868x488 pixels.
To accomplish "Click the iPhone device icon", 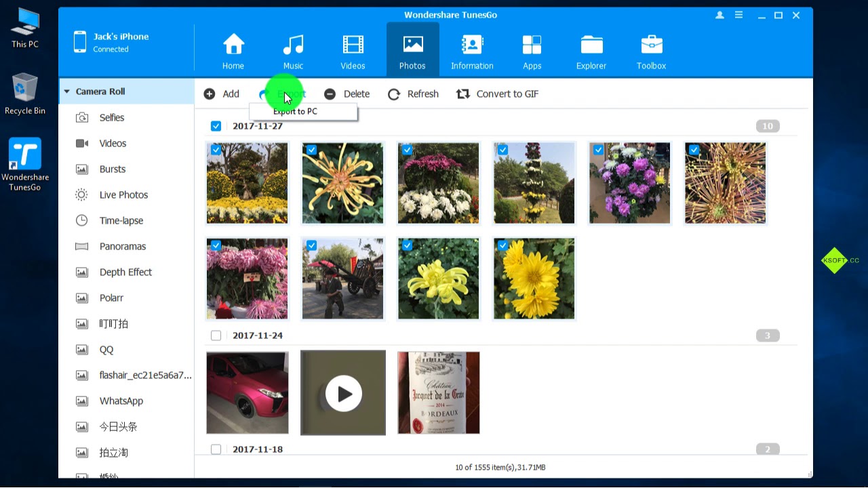I will tap(80, 42).
